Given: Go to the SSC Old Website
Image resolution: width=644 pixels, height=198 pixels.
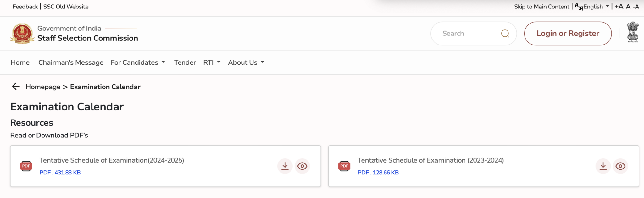Looking at the screenshot, I should 66,6.
